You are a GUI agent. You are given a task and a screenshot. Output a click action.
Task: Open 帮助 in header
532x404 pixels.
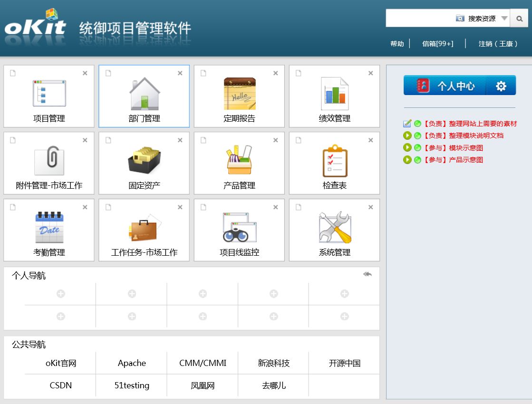[397, 44]
